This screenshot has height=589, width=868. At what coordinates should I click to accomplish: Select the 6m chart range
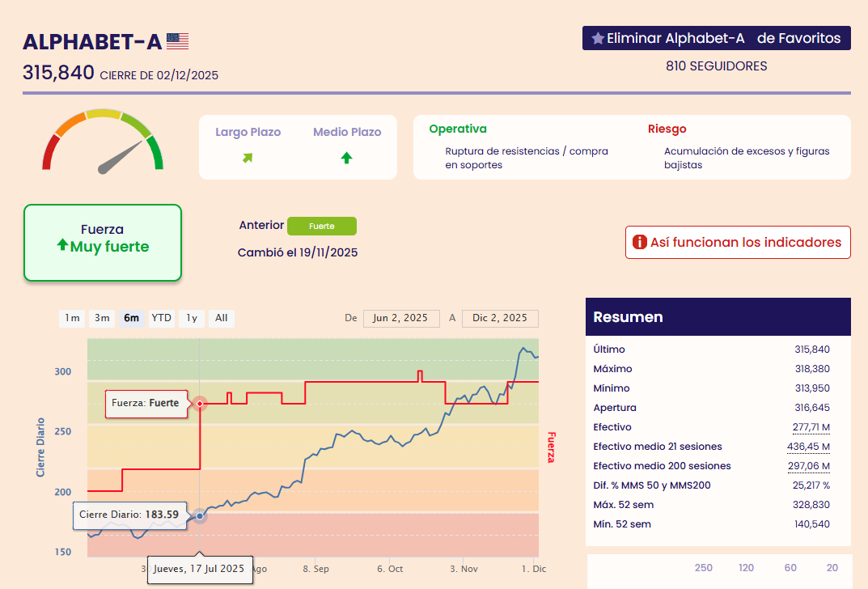(x=132, y=318)
